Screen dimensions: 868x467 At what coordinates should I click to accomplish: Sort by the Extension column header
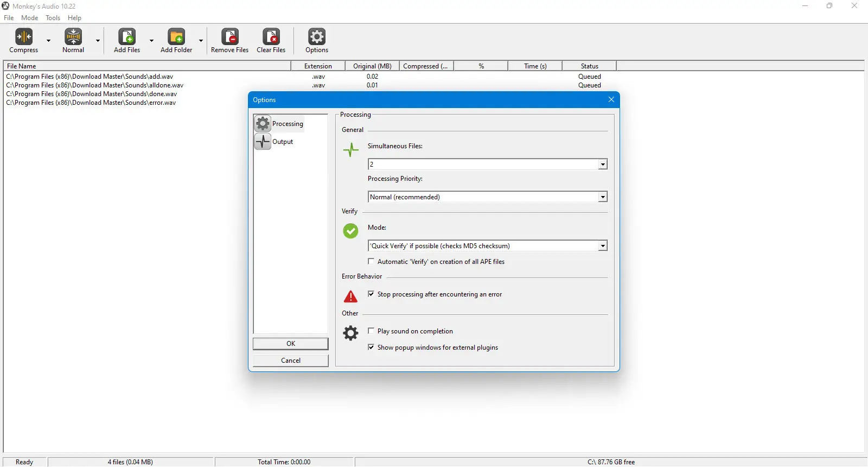coord(318,66)
